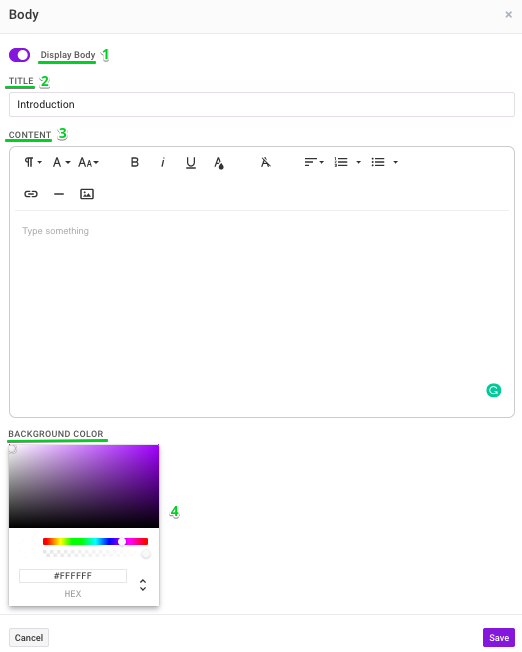Insert an ordered numbered list
This screenshot has height=652, width=522.
341,162
